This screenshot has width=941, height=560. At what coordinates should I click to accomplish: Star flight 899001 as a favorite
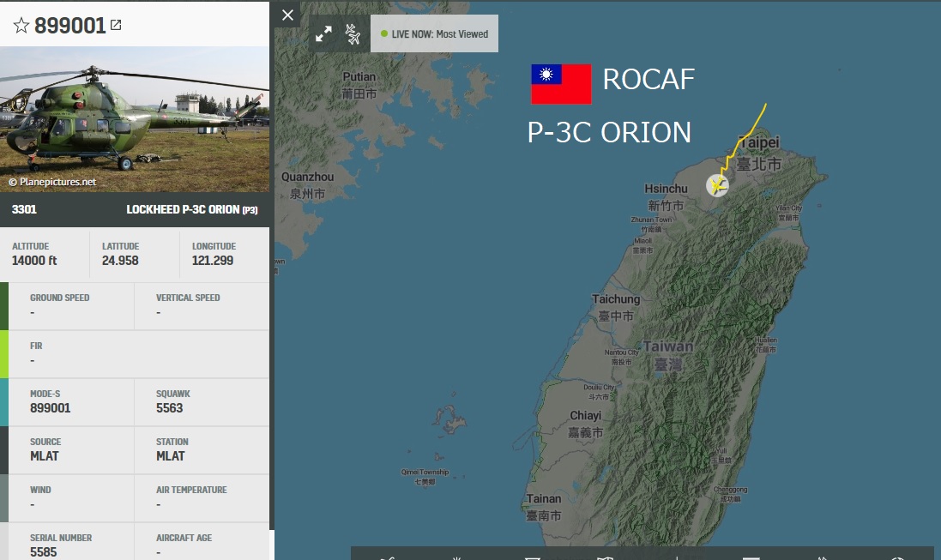click(21, 25)
